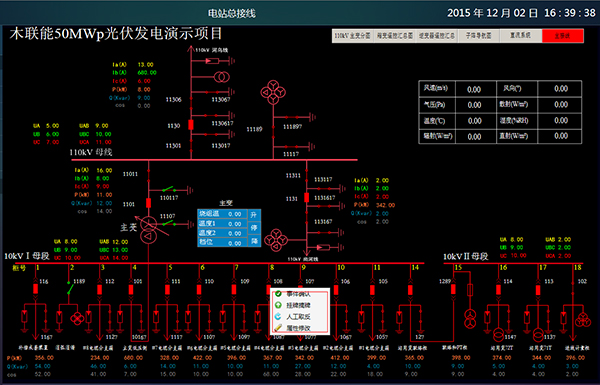Image resolution: width=600 pixels, height=385 pixels.
Task: Click the pencil icon beside 属性修改
Action: coord(279,328)
